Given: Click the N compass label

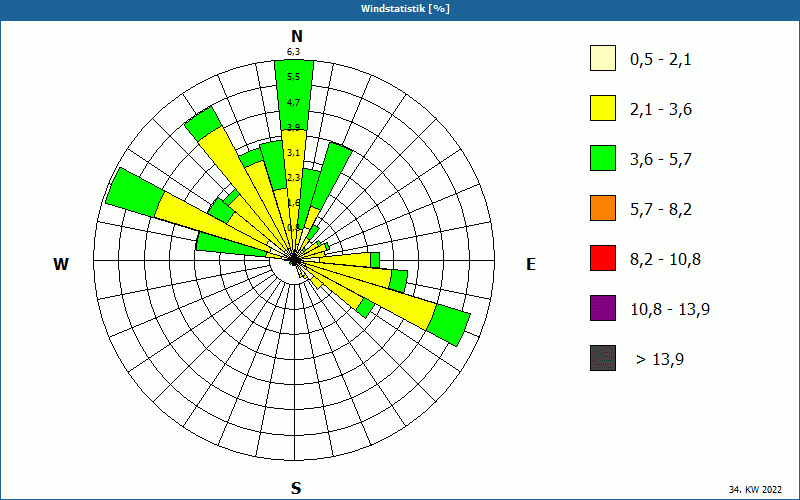Looking at the screenshot, I should (297, 36).
